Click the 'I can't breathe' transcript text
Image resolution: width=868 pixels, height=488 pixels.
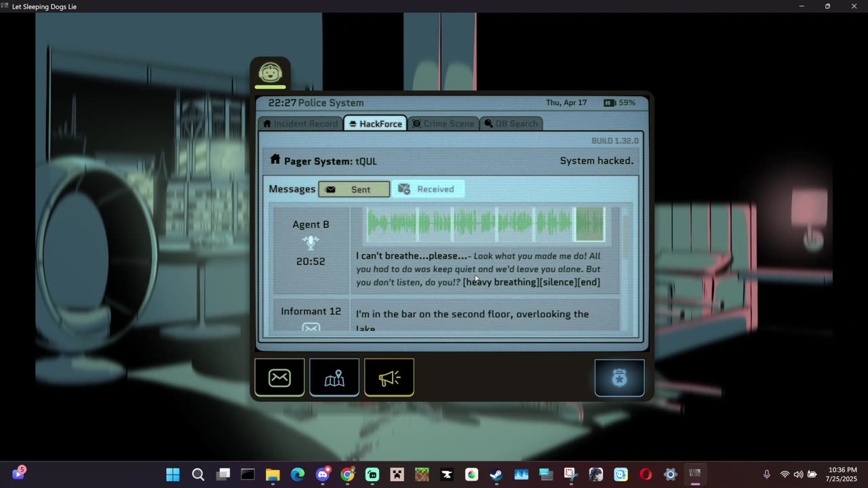click(479, 268)
